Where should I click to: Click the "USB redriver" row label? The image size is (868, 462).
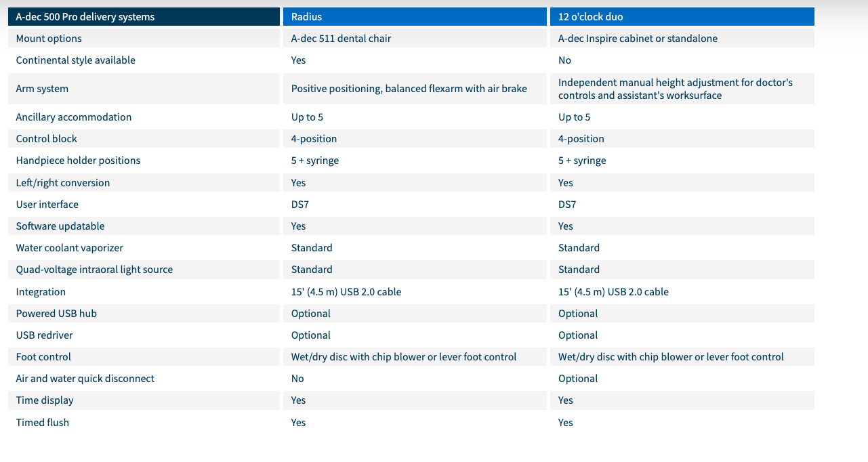[45, 335]
